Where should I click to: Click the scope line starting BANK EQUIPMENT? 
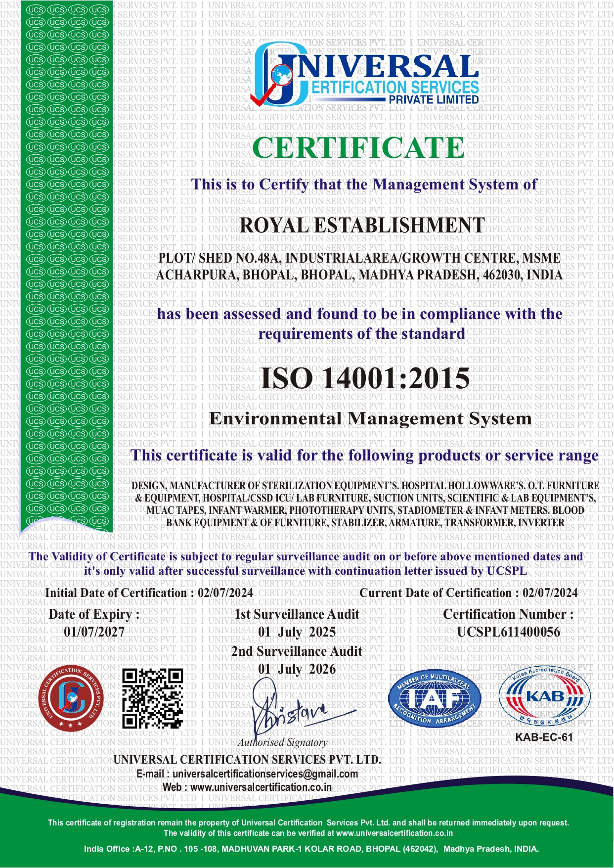pos(365,523)
